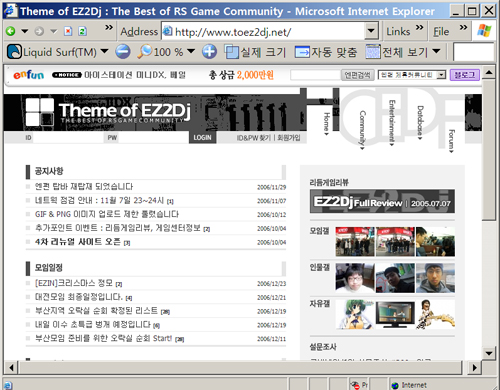Screen dimensions: 500x390
Task: Click the 실제 크기 actual size button
Action: tap(255, 52)
